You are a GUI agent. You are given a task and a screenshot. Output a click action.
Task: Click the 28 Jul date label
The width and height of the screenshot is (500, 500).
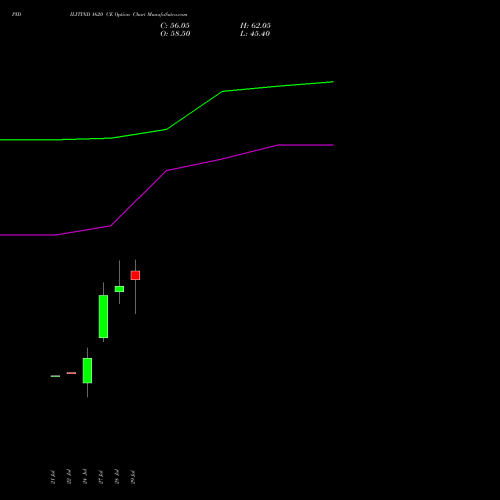[x=117, y=477]
